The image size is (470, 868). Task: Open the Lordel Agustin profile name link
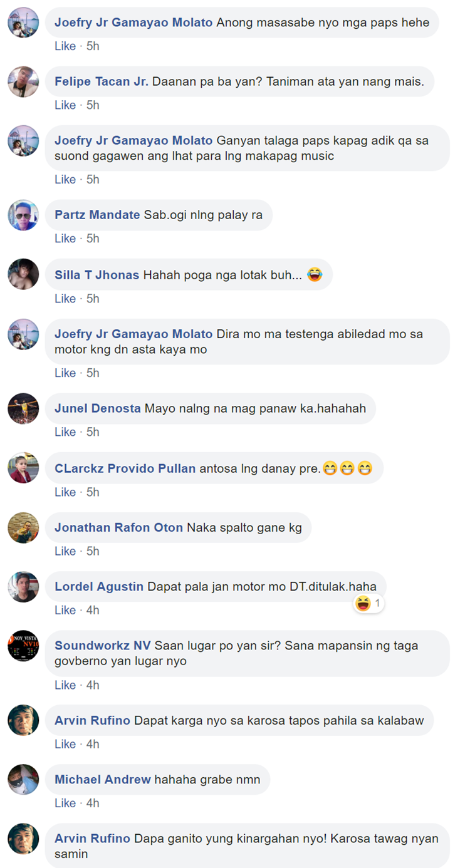[99, 587]
